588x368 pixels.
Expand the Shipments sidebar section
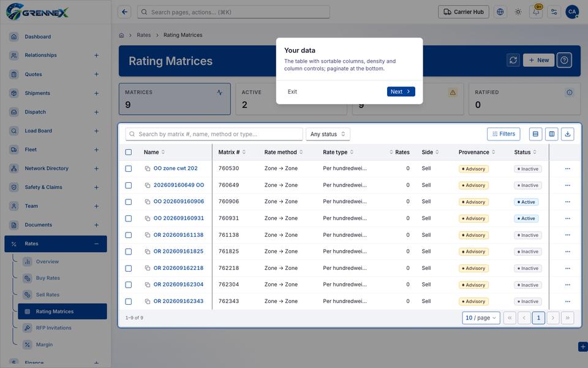pos(96,93)
